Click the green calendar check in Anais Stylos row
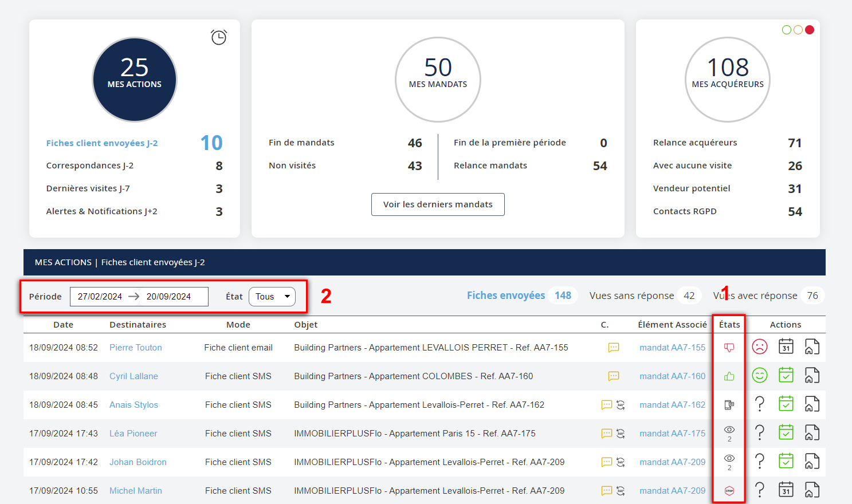 click(x=786, y=404)
